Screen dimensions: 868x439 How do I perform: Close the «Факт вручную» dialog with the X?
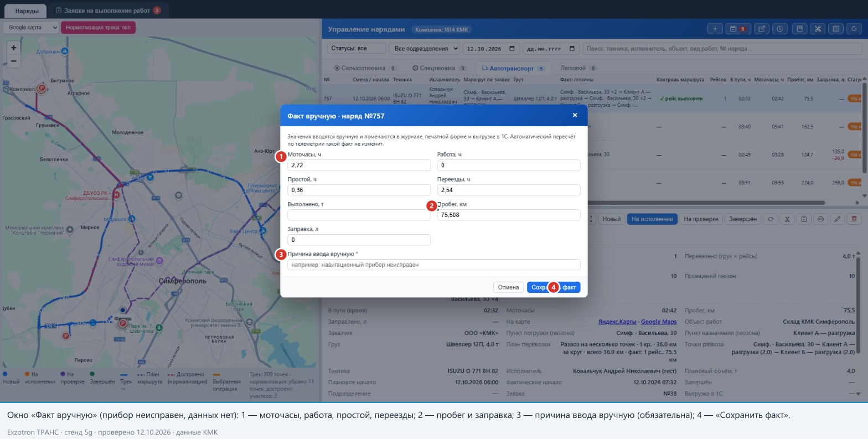click(x=575, y=115)
